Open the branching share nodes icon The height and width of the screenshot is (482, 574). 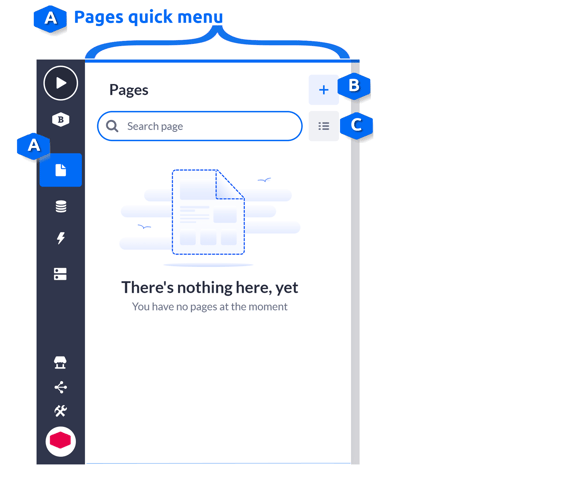(x=60, y=387)
